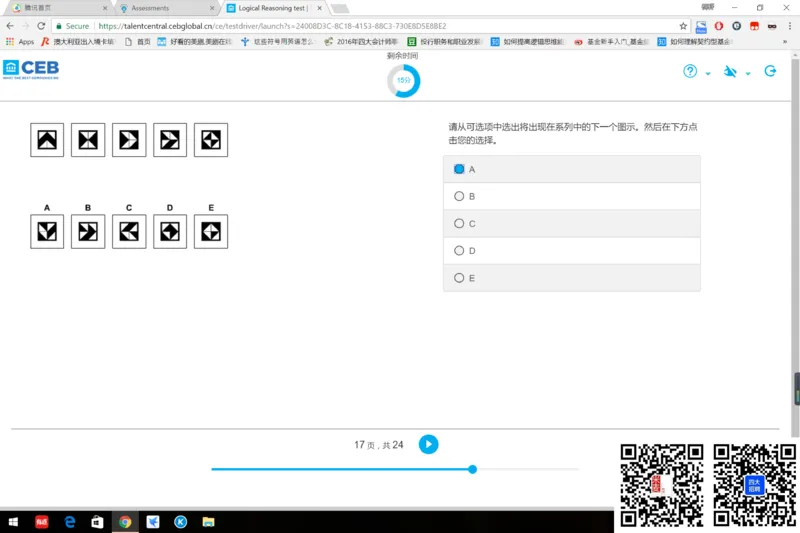Click answer figure C thumbnail
This screenshot has height=533, width=800.
click(x=129, y=232)
